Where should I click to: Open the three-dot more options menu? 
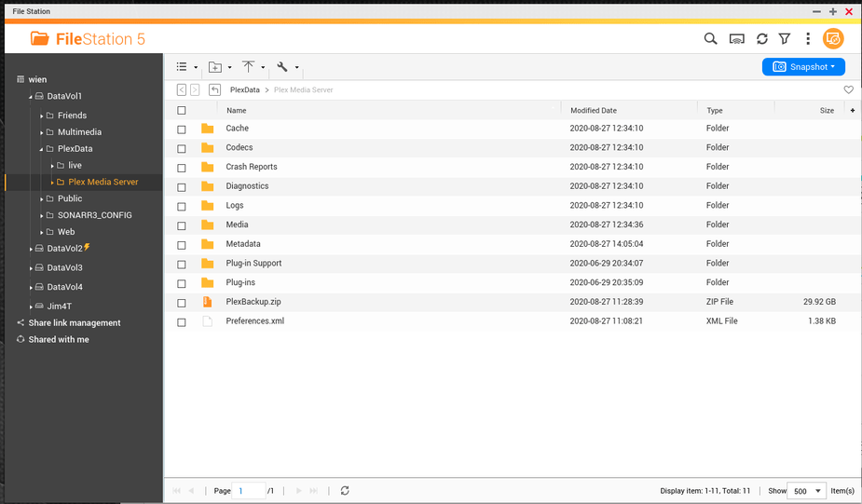pos(808,38)
